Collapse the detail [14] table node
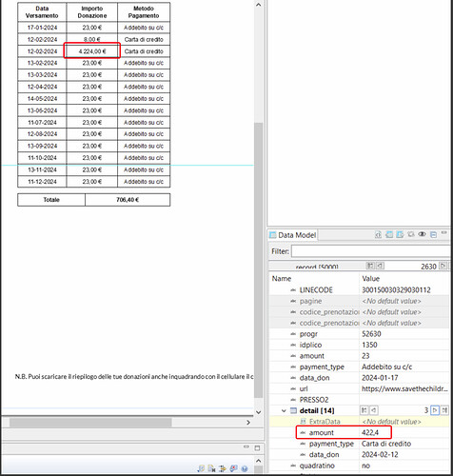Screen dimensions: 453x476 pyautogui.click(x=284, y=410)
